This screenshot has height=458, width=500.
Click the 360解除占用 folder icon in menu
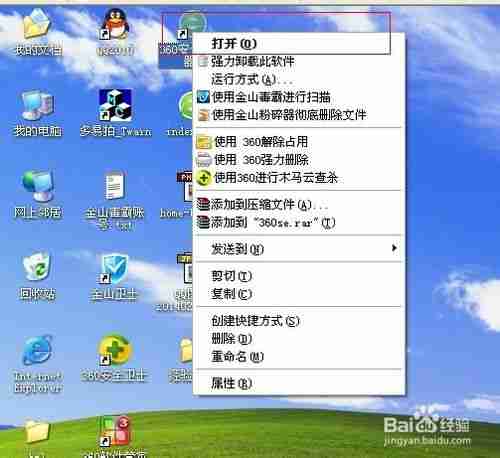click(x=204, y=142)
